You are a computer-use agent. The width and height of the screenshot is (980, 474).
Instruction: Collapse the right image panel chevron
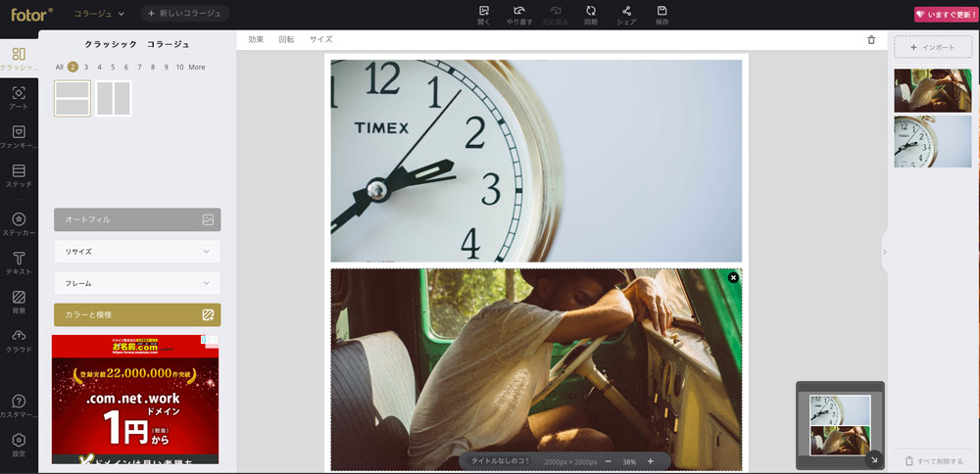coord(884,252)
